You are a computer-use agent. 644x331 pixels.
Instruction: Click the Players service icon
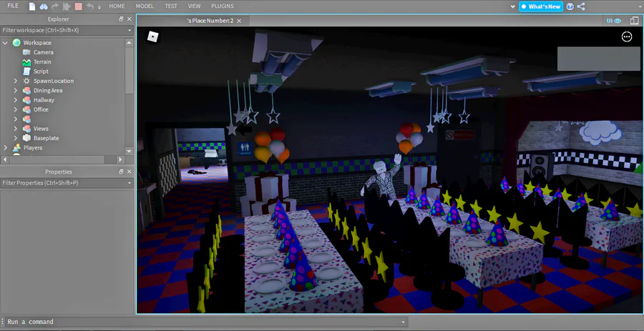16,148
